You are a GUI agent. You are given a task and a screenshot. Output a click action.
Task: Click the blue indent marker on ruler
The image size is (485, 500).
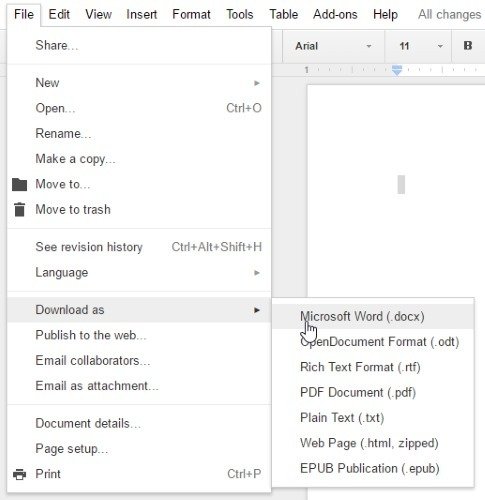pyautogui.click(x=397, y=70)
